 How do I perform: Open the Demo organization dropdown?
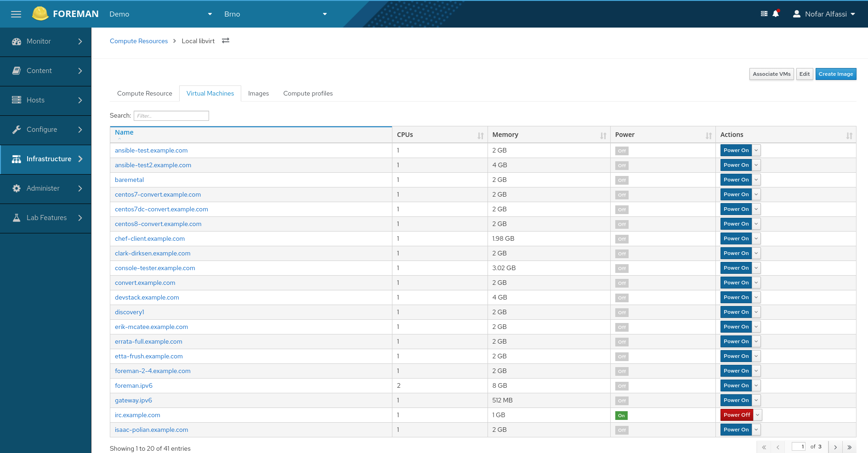(161, 14)
